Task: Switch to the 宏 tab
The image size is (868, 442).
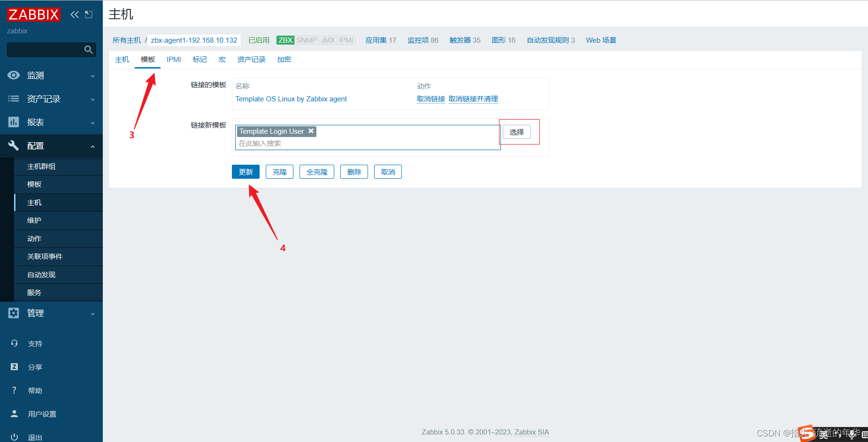Action: coord(222,60)
